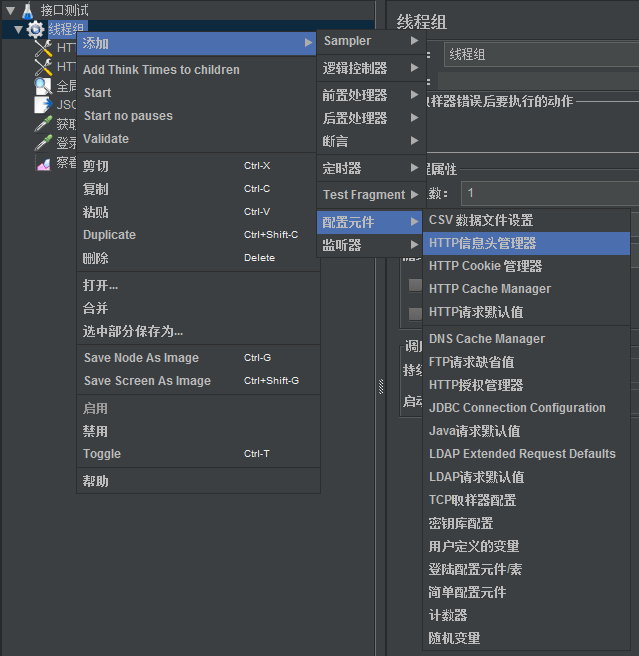
Task: Select 删除 menu entry
Action: pyautogui.click(x=198, y=258)
